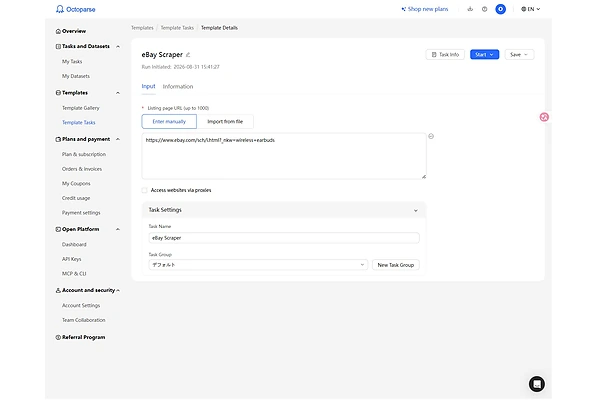Grab the textarea resize handle
600x400 pixels.
pos(424,177)
